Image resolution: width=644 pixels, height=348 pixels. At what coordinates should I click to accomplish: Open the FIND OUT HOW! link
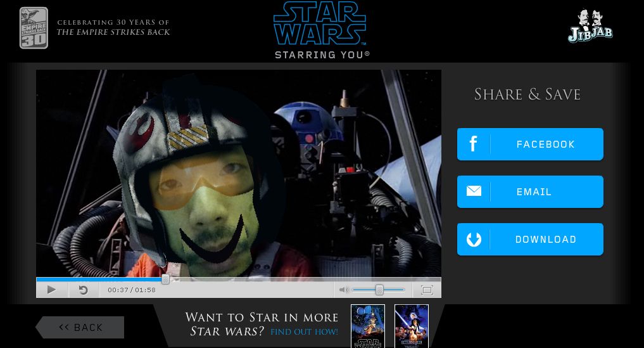(305, 332)
